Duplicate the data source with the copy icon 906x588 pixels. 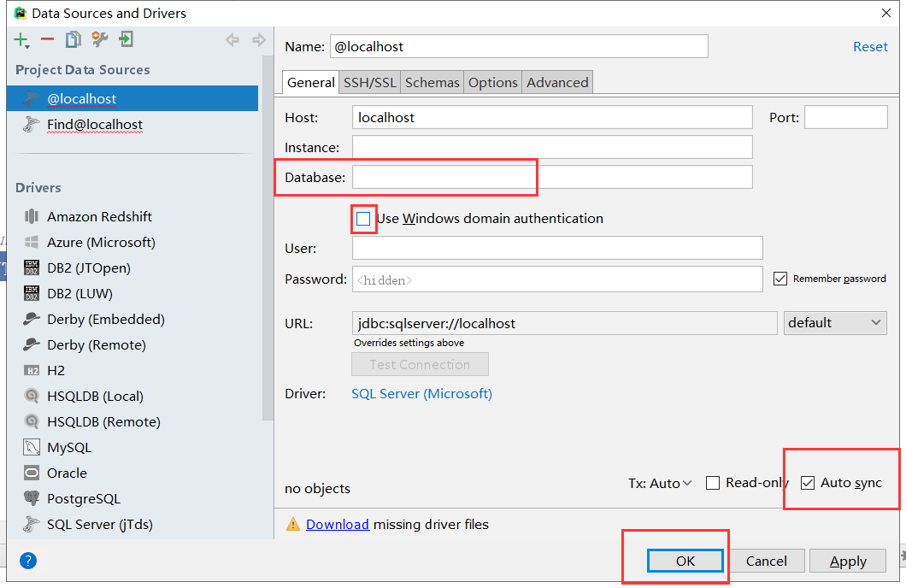(72, 39)
